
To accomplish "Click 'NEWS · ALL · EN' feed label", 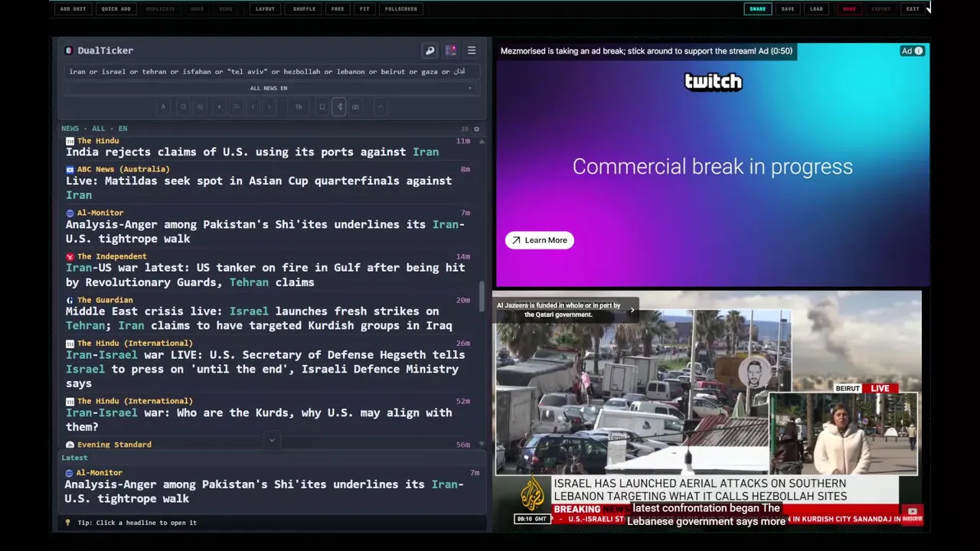I will (x=94, y=129).
